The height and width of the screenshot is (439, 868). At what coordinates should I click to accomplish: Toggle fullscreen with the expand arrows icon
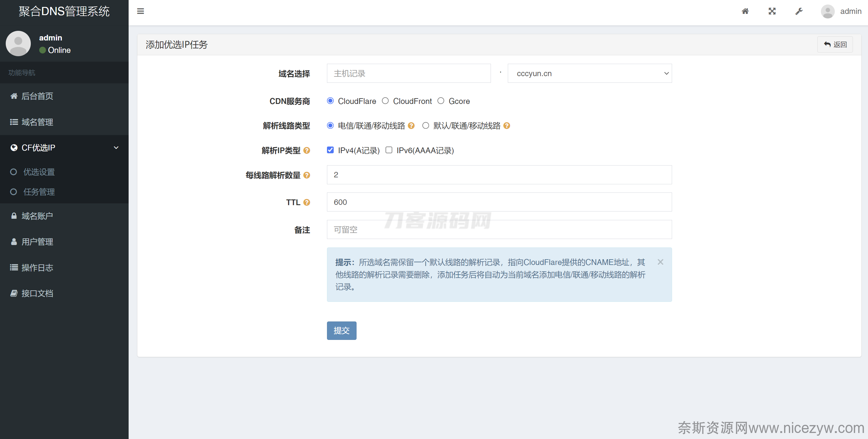(772, 11)
